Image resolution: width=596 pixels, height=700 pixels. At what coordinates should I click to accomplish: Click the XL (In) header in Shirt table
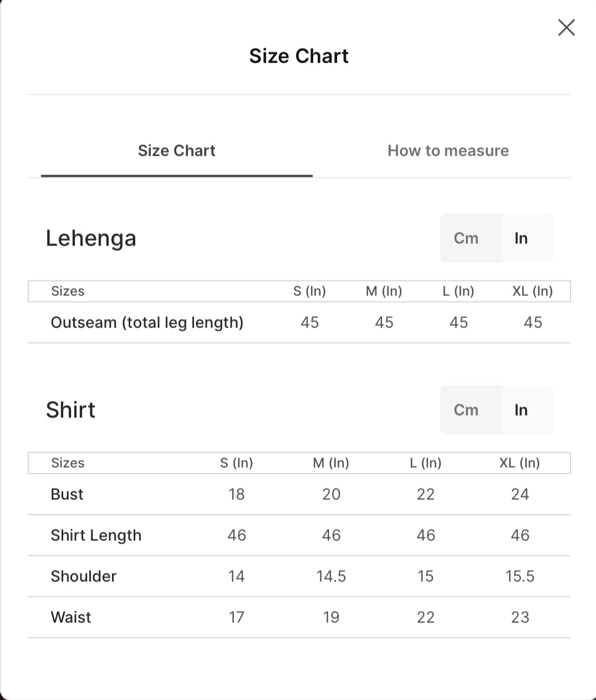click(519, 463)
